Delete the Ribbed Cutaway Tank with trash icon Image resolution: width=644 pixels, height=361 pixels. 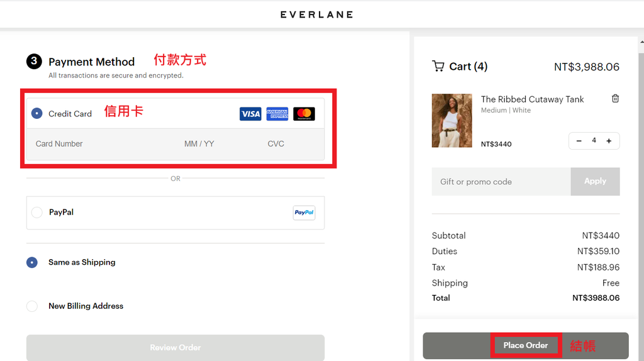(615, 99)
